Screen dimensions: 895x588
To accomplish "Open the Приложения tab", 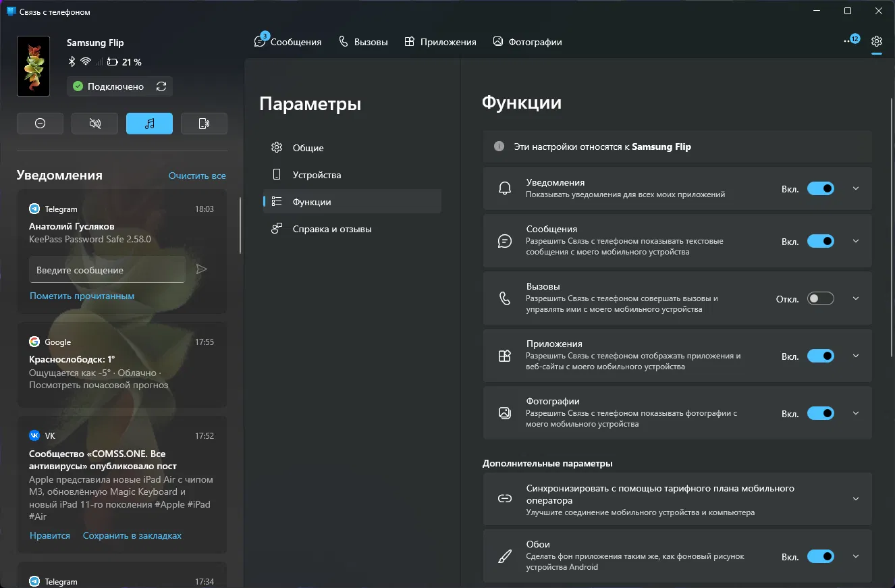I will pyautogui.click(x=440, y=41).
